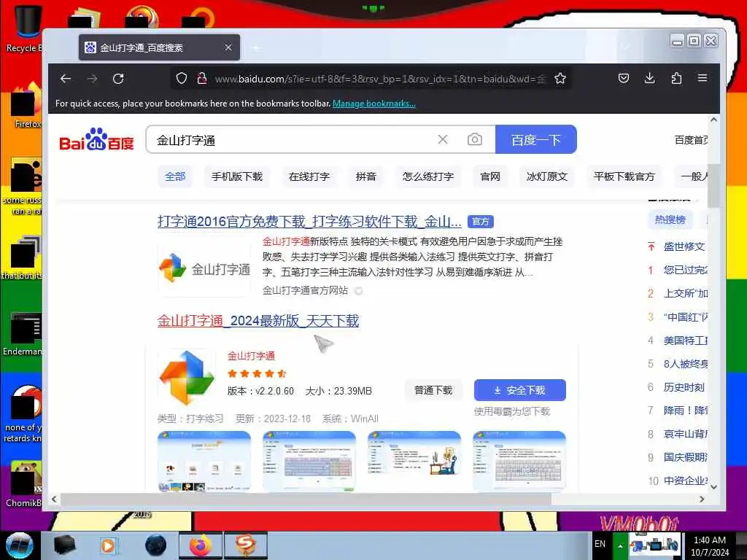This screenshot has height=560, width=747.
Task: Open third screenshot with cartoon character
Action: click(414, 461)
